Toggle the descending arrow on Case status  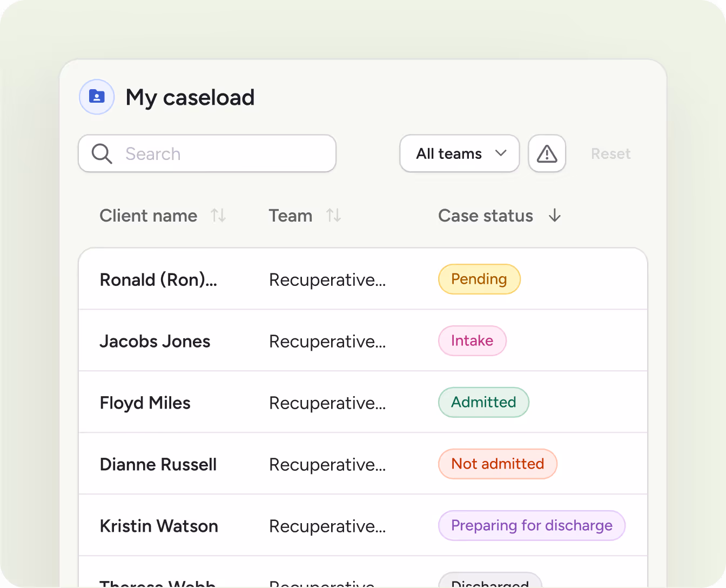[x=555, y=216]
